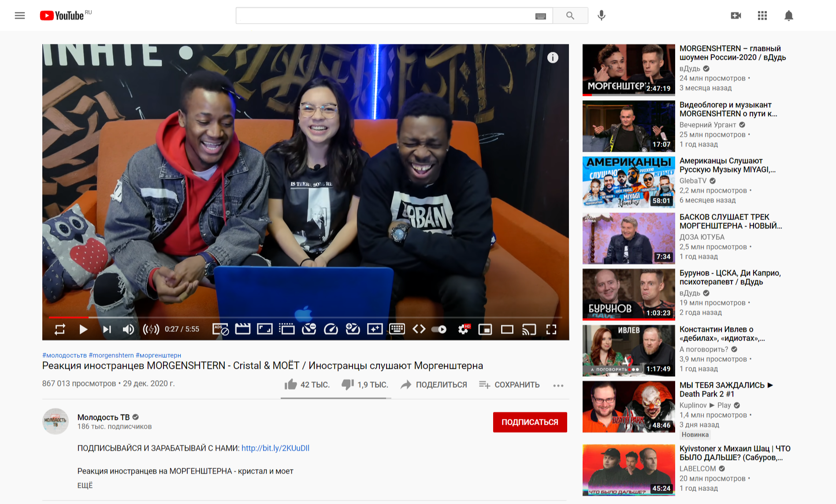Viewport: 836px width, 504px height.
Task: Open the create video camera icon
Action: (x=736, y=15)
